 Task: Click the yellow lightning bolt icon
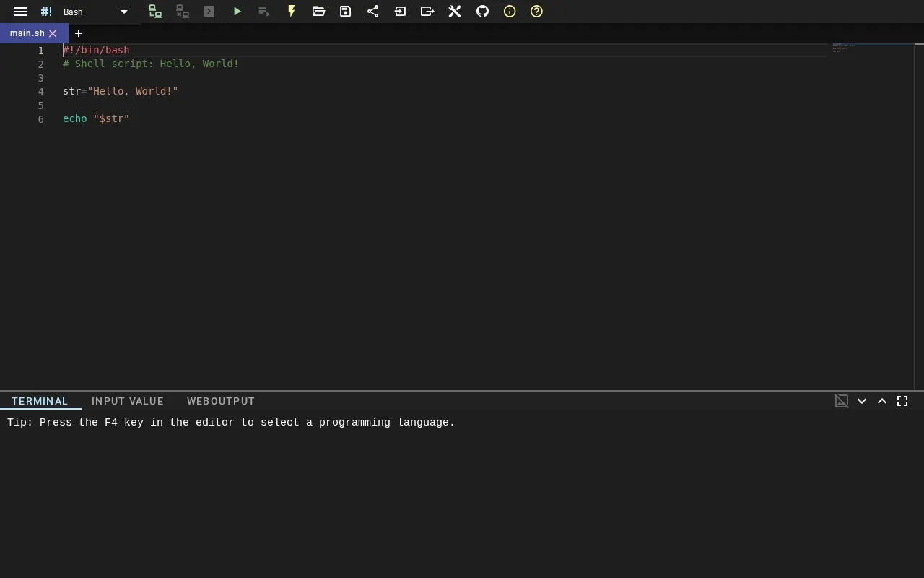pyautogui.click(x=292, y=12)
